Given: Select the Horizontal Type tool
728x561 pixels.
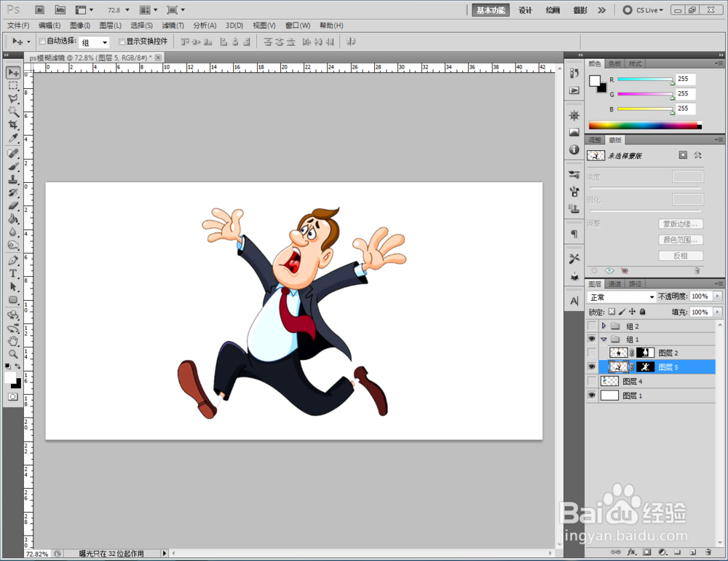Looking at the screenshot, I should [13, 273].
